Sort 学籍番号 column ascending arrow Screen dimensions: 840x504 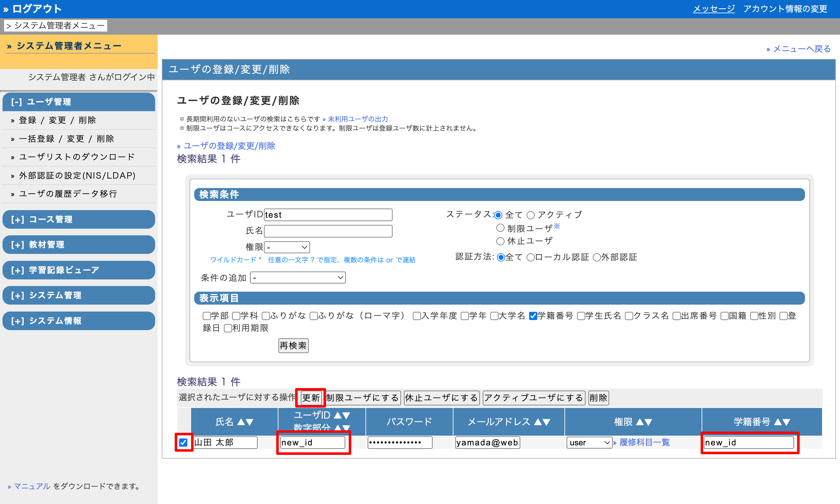pyautogui.click(x=778, y=422)
